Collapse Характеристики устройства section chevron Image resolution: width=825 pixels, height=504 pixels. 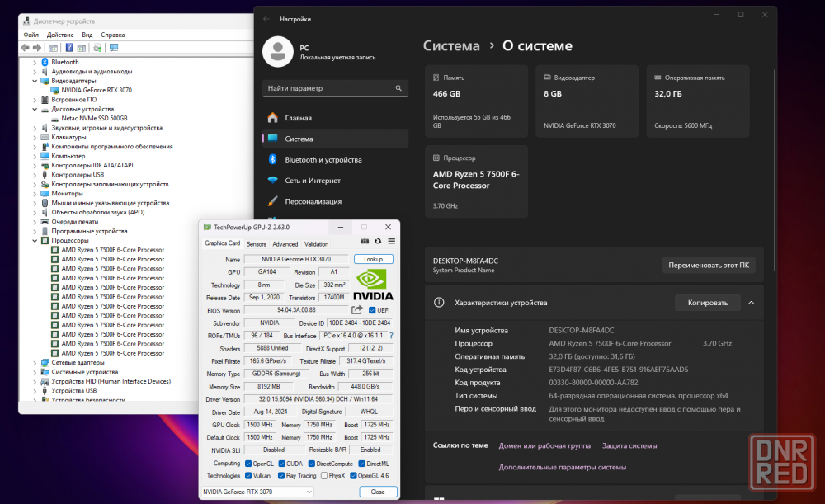pos(752,303)
